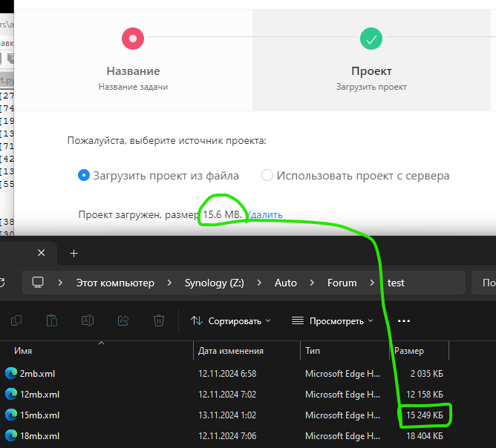
Task: Open the 'Сортировать' dropdown
Action: [x=230, y=320]
